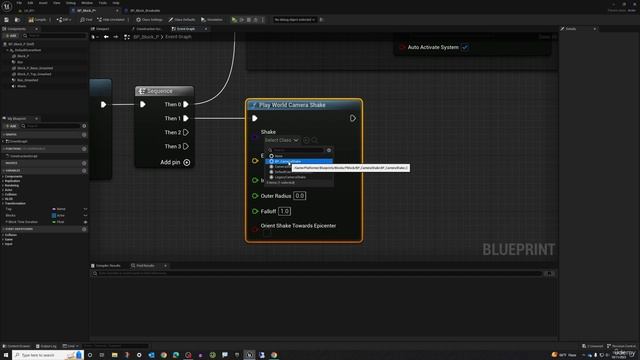Viewport: 640px width, 360px height.
Task: Click the Windows taskbar search box
Action: pos(48,355)
